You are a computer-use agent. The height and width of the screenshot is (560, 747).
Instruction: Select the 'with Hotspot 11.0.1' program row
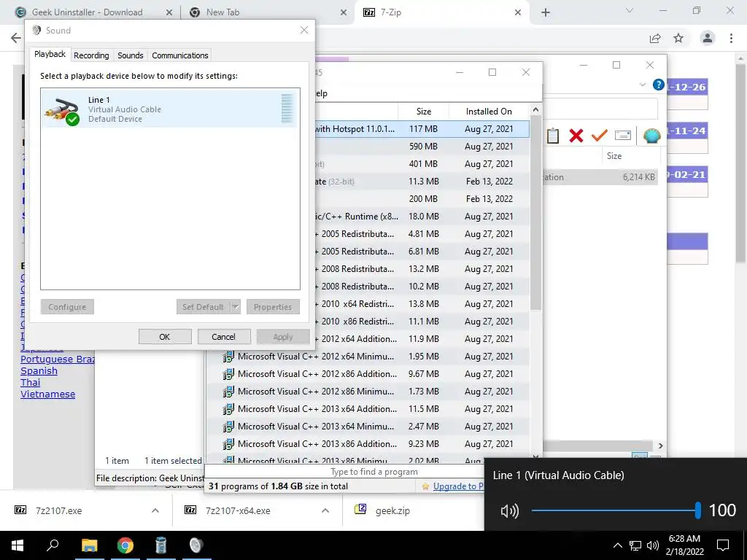(x=422, y=129)
